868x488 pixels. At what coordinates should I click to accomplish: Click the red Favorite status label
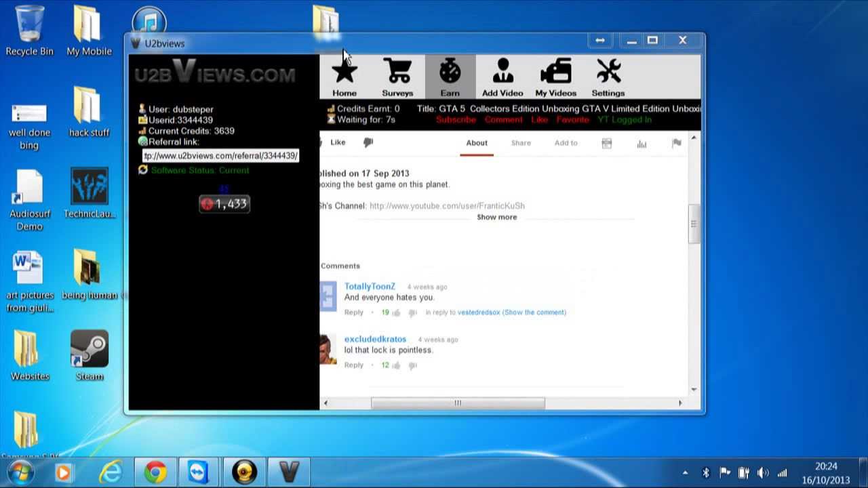tap(573, 120)
